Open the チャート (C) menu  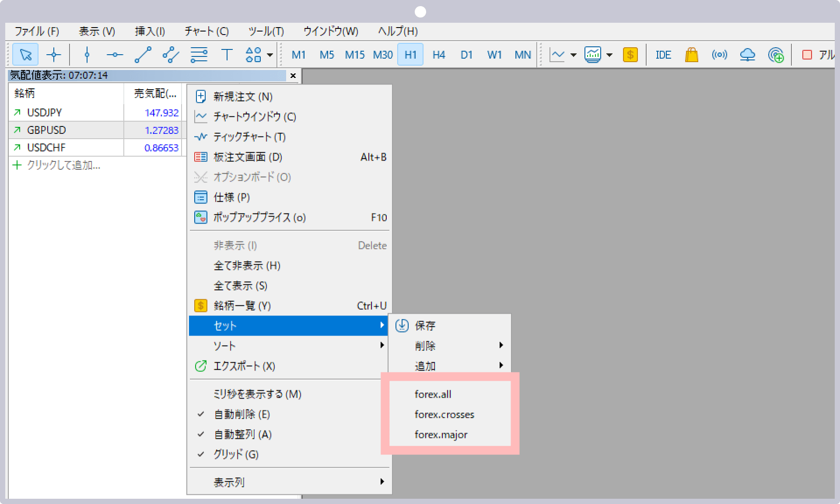click(x=206, y=31)
